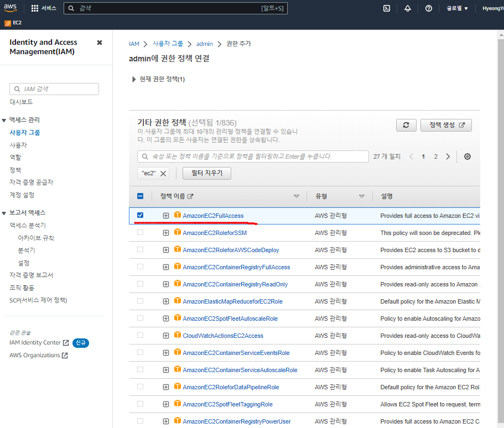Click the 정책 생성 button

446,125
